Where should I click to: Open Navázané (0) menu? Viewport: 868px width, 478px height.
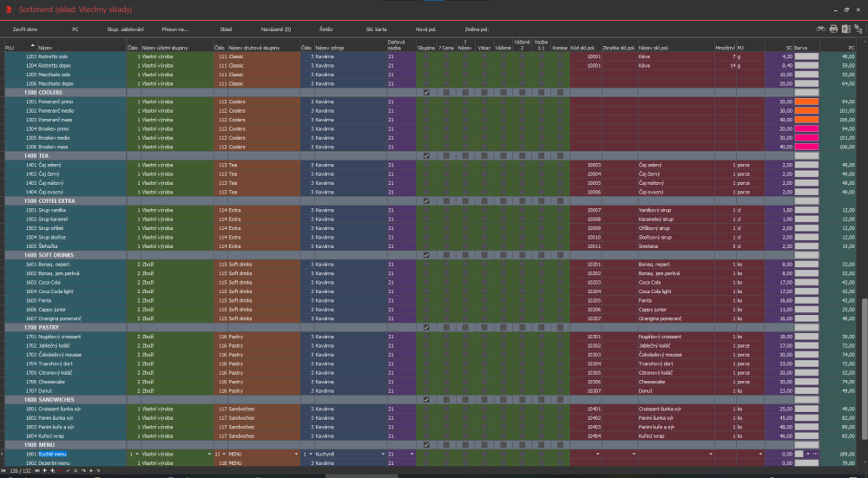276,29
